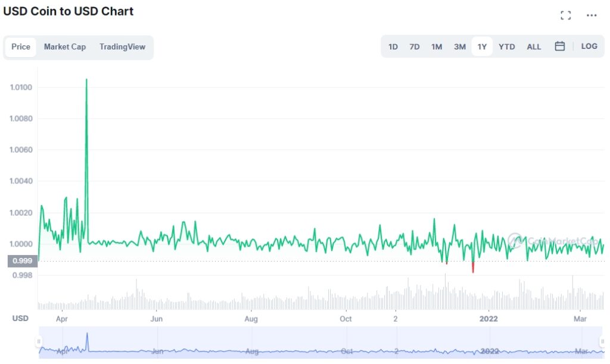Switch to the TradingView tab

tap(122, 47)
